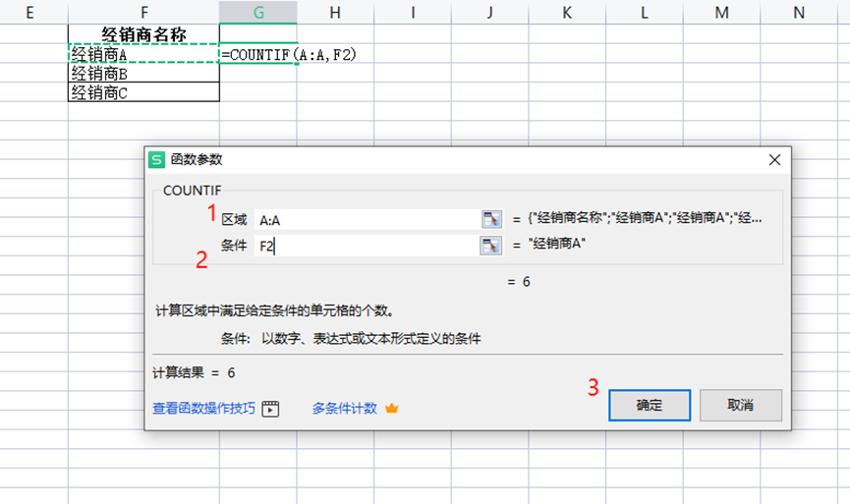The height and width of the screenshot is (504, 850).
Task: Select column header H
Action: (x=335, y=12)
